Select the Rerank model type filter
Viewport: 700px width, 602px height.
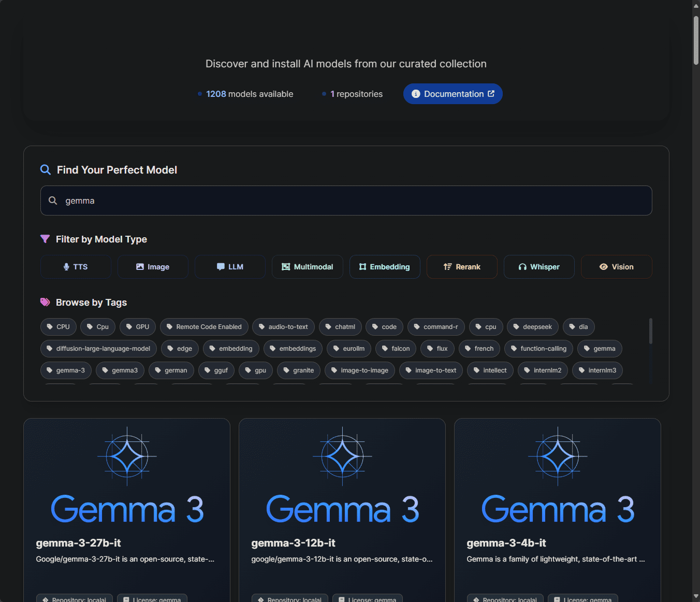pyautogui.click(x=462, y=267)
